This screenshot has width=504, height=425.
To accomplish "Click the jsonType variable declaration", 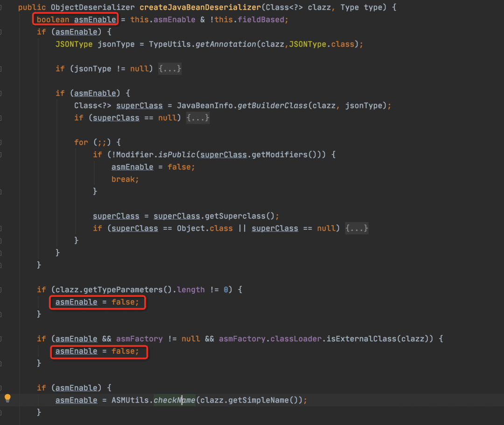I will click(x=116, y=44).
